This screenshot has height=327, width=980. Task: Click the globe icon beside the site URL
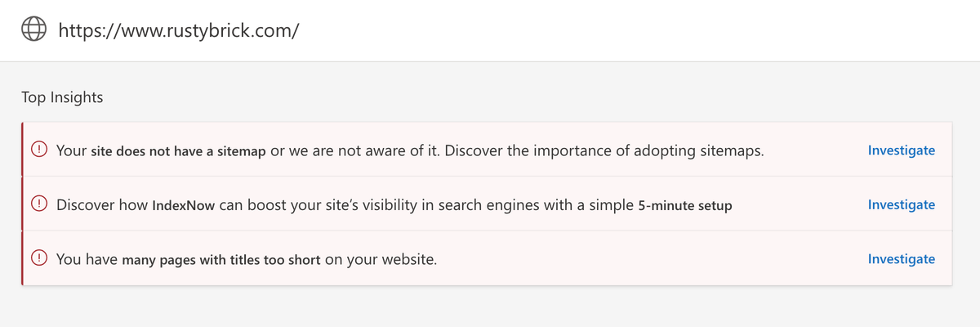coord(34,30)
